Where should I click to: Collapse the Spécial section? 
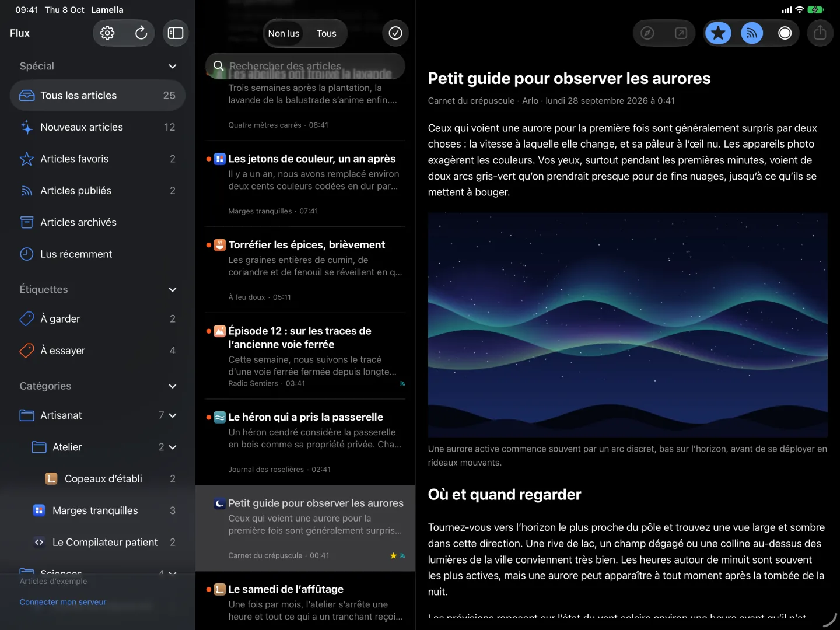[x=173, y=66]
